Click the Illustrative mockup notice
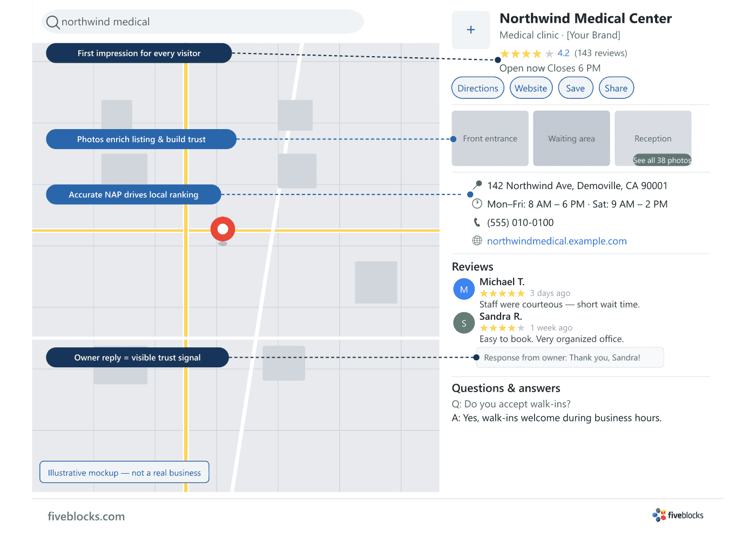Screen dimensions: 756x538 pos(124,472)
